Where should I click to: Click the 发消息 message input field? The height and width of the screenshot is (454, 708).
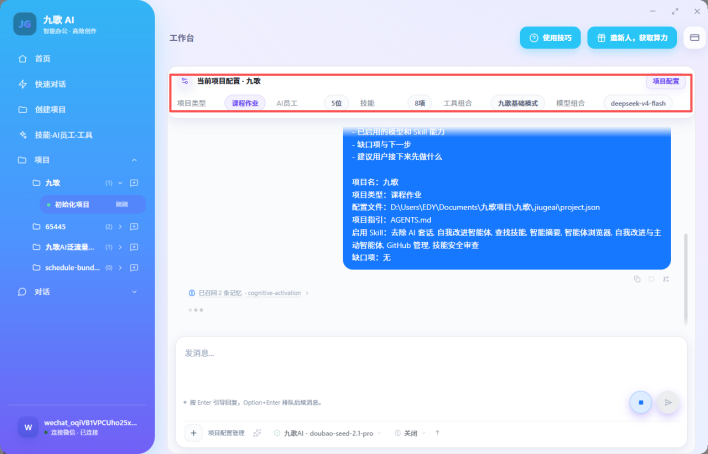[x=431, y=366]
